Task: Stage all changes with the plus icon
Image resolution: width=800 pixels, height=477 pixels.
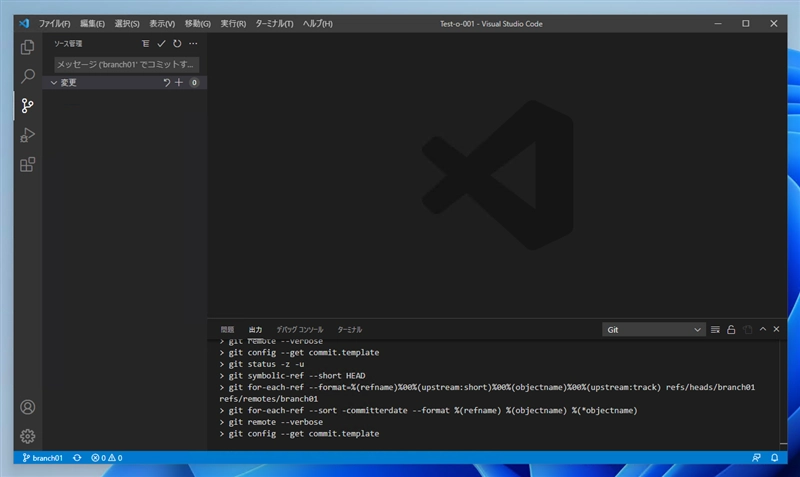Action: click(x=180, y=83)
